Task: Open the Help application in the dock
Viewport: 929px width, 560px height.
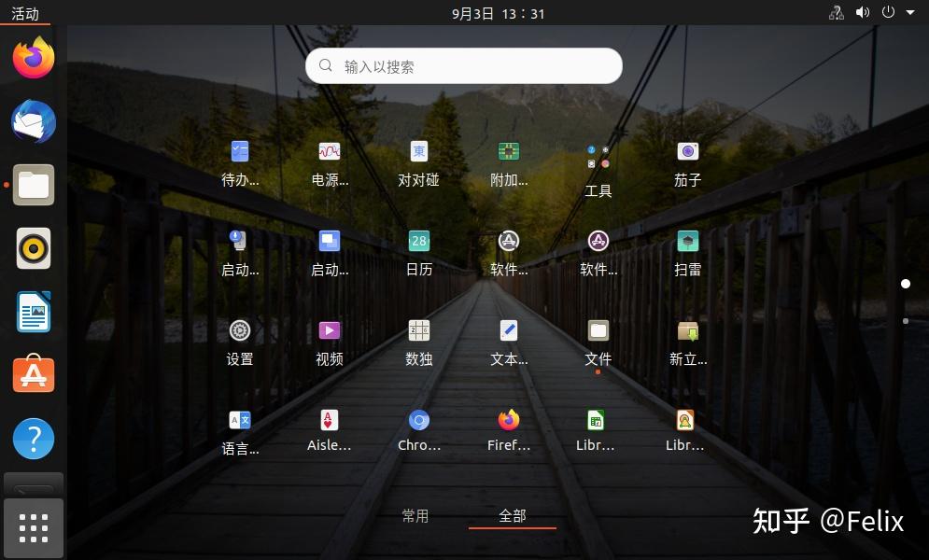Action: (33, 439)
